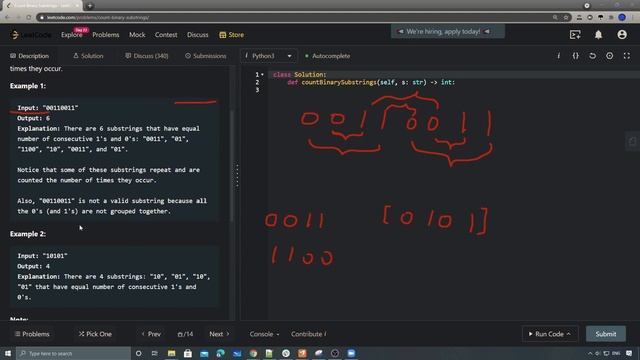
Task: Open File Explorer from the taskbar
Action: 171,353
